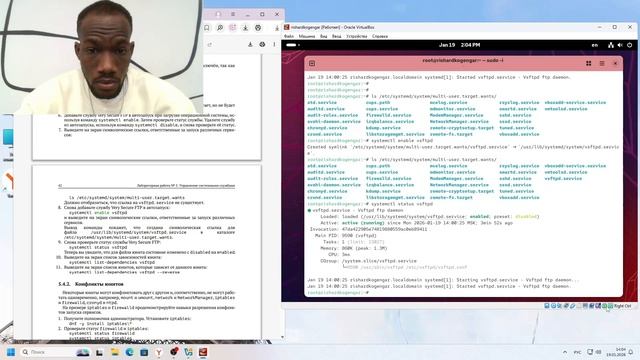Open File Explorer from the taskbar
The image size is (640, 360).
click(115, 352)
